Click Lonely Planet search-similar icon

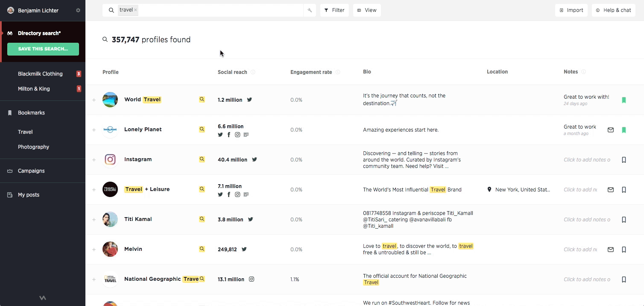(x=202, y=129)
